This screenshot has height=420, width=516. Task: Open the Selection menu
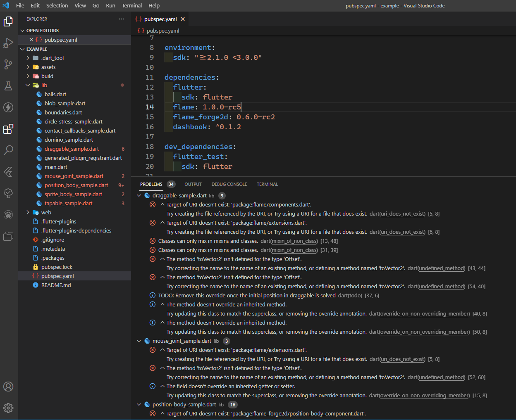tap(57, 5)
